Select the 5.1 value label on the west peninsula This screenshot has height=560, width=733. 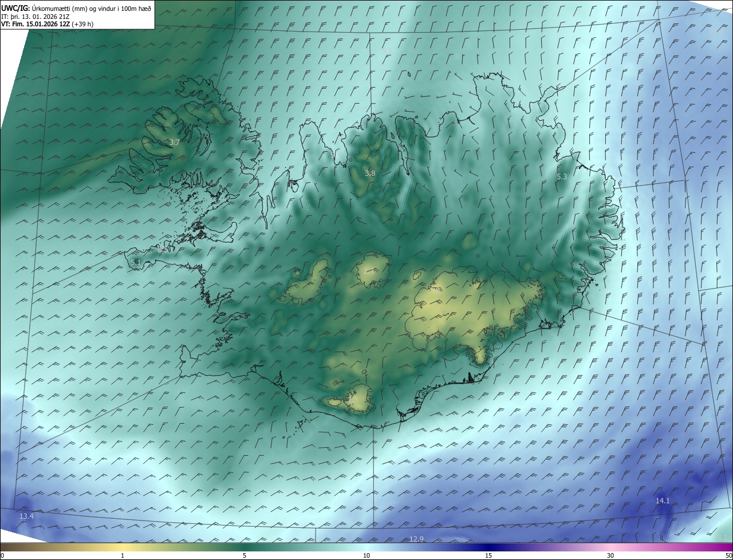point(136,262)
